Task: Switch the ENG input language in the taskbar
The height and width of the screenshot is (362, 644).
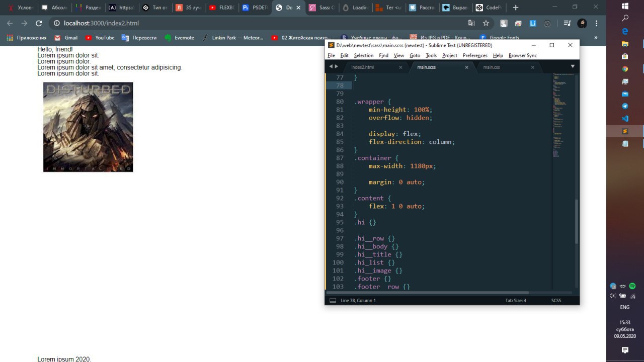Action: click(625, 307)
